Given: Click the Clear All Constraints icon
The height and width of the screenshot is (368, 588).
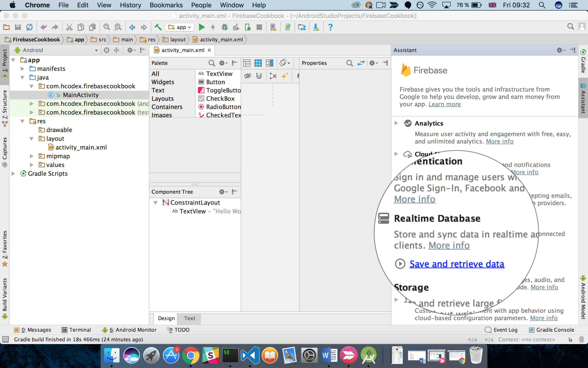Looking at the screenshot, I should (x=273, y=76).
